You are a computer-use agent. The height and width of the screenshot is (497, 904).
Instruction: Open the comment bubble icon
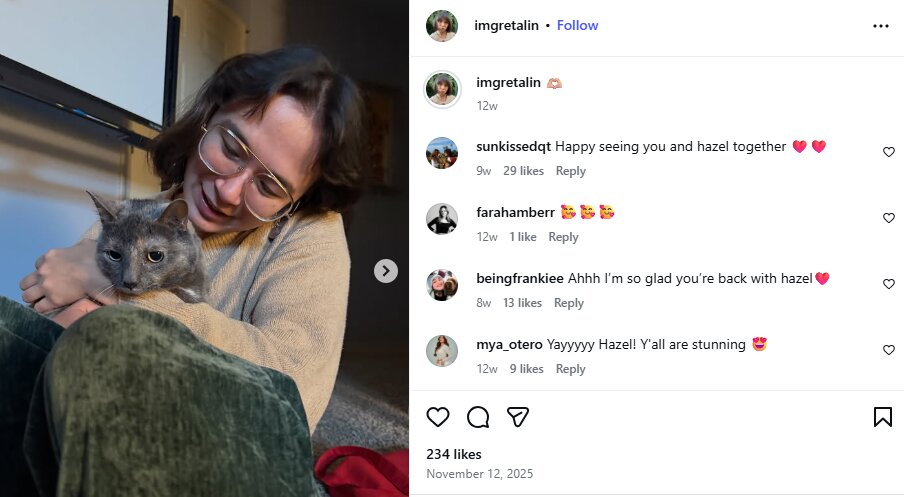point(478,417)
